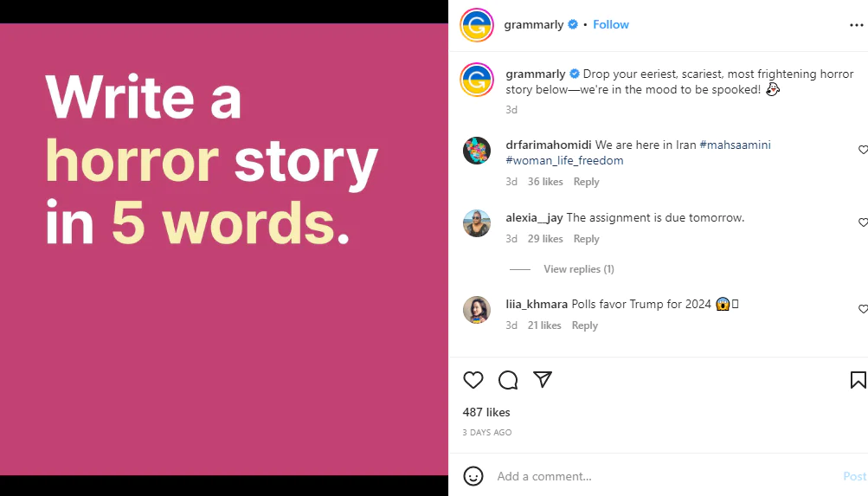Click Grammarly profile avatar in header

pyautogui.click(x=477, y=25)
